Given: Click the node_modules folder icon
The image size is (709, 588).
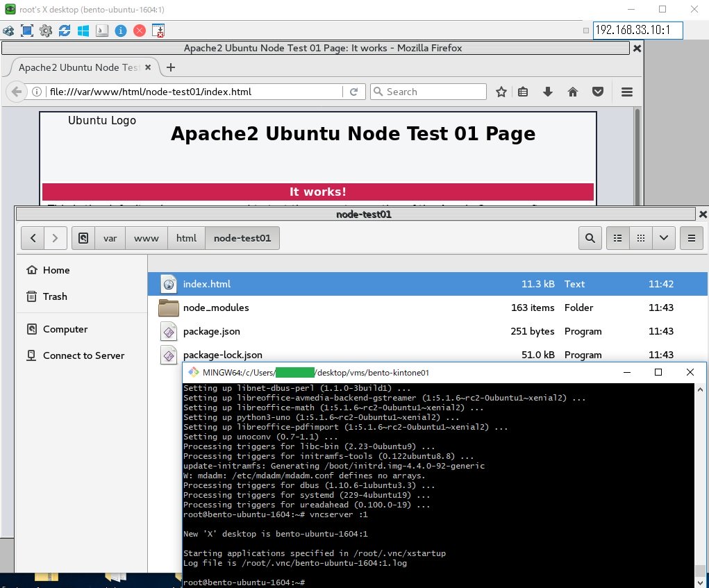Looking at the screenshot, I should click(x=169, y=308).
